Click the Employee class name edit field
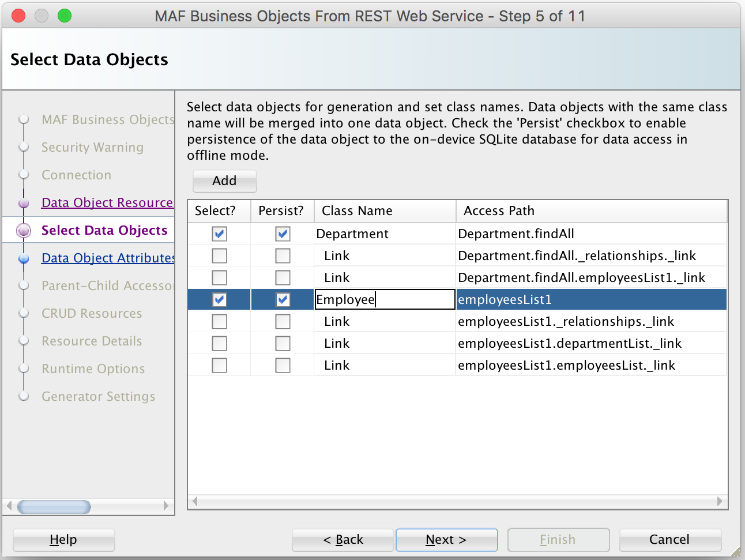The width and height of the screenshot is (745, 560). (385, 299)
